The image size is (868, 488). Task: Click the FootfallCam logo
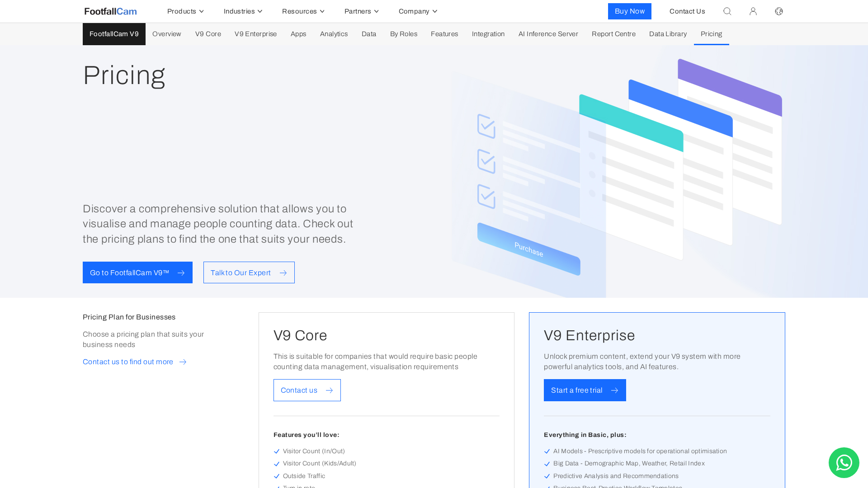(110, 11)
